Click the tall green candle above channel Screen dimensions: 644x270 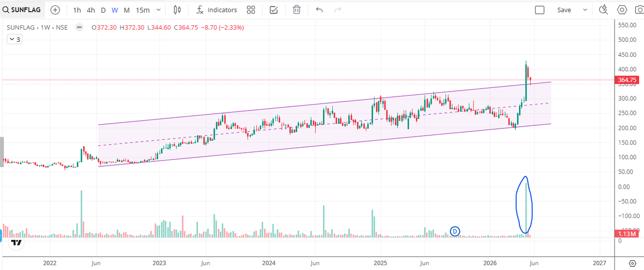[x=526, y=80]
